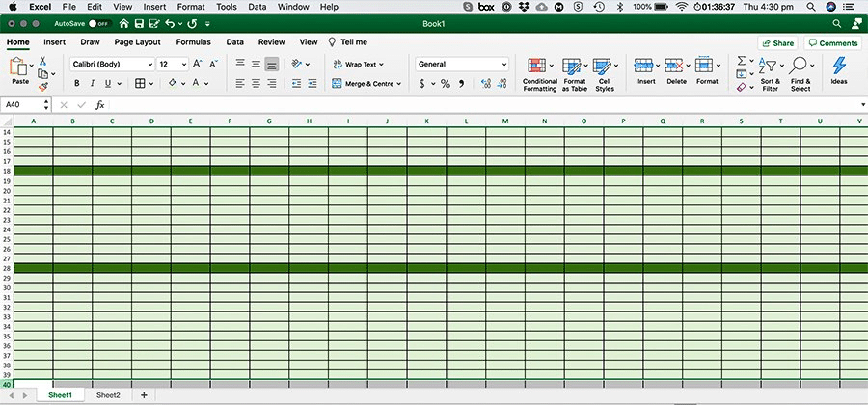The width and height of the screenshot is (868, 405).
Task: Open font colour dropdown arrow
Action: (x=206, y=84)
